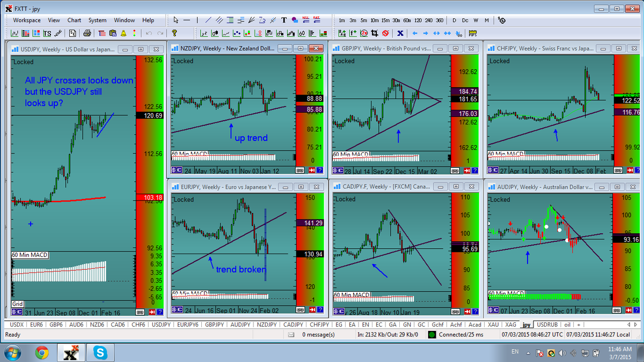Switch timeframe to 5m
This screenshot has height=362, width=644.
364,20
